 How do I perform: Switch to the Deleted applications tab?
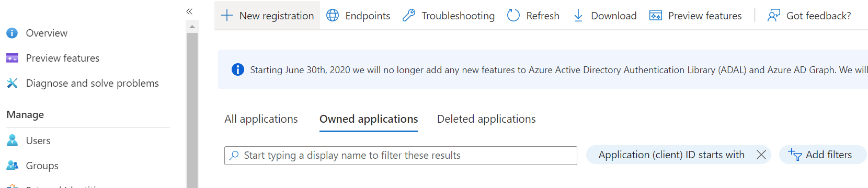tap(486, 119)
